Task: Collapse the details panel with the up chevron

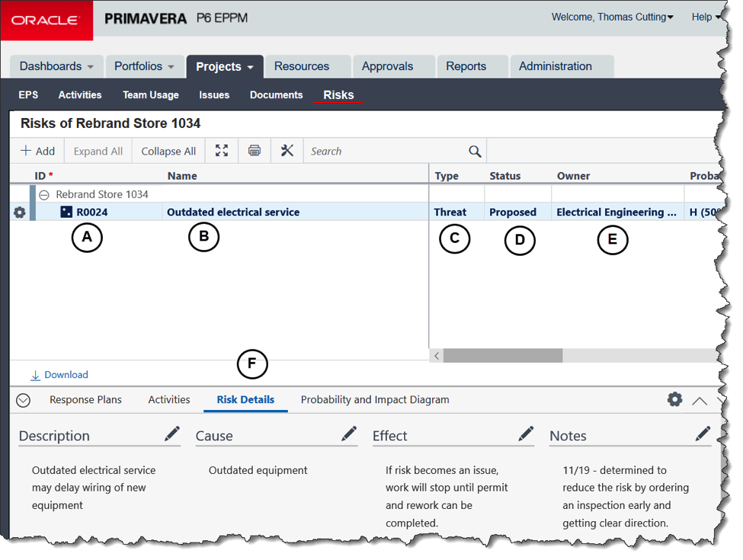Action: 700,402
